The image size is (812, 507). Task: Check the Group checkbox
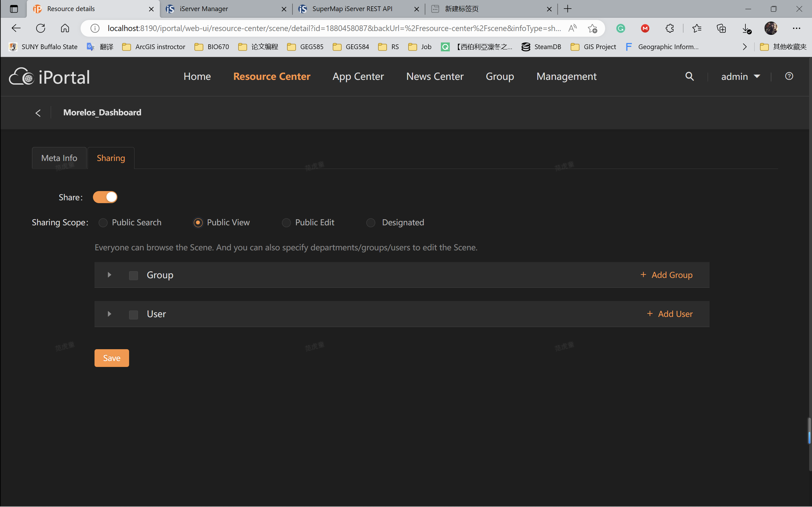point(134,276)
